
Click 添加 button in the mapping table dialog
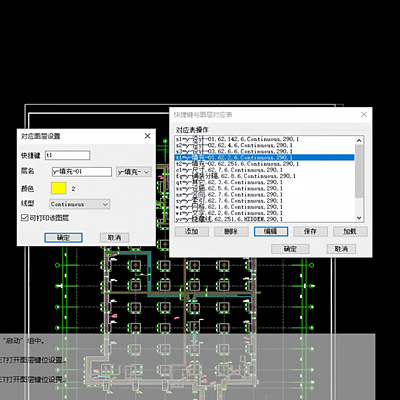click(192, 231)
